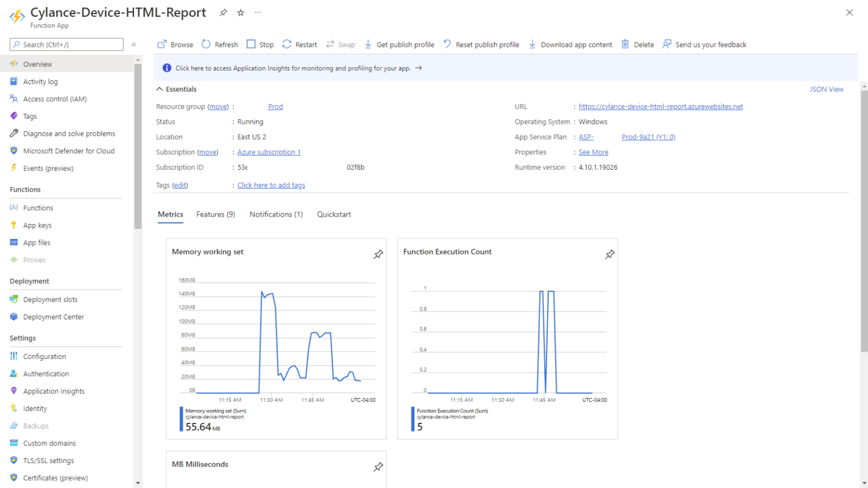The image size is (868, 488).
Task: Open the Prod resource group link
Action: coord(275,107)
